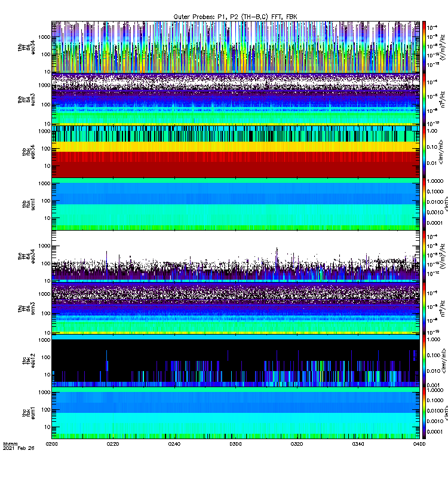Click the 1.000 tick on thc edc12 color bar
This screenshot has height=478, width=448.
[434, 339]
